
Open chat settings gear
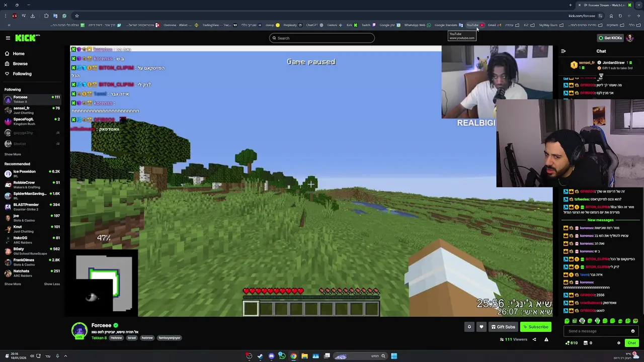point(619,343)
